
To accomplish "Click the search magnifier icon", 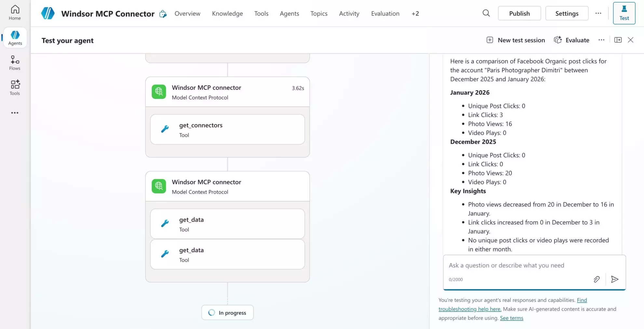I will pyautogui.click(x=486, y=13).
